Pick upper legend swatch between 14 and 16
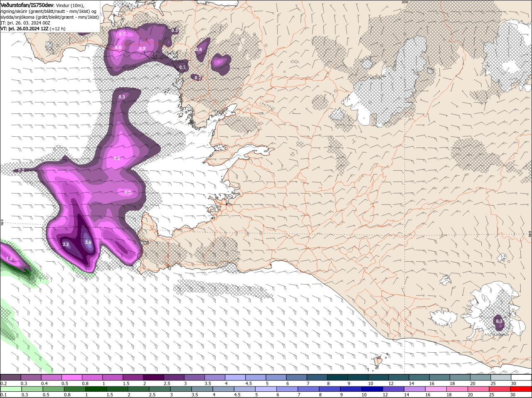The height and width of the screenshot is (398, 532). click(419, 377)
